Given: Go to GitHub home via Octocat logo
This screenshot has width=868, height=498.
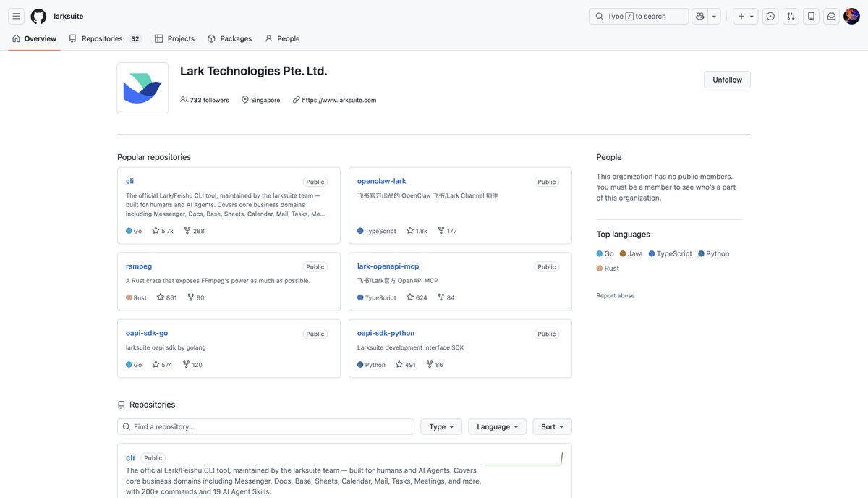Looking at the screenshot, I should click(38, 16).
